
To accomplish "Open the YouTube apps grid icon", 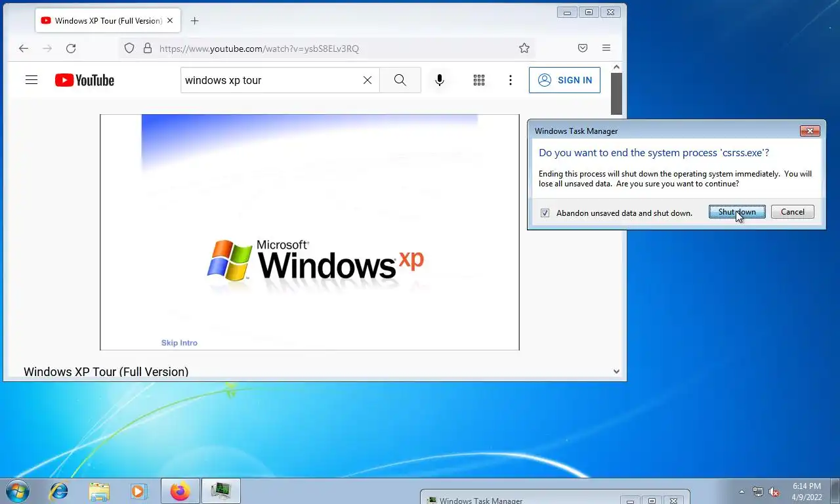I will pos(479,80).
